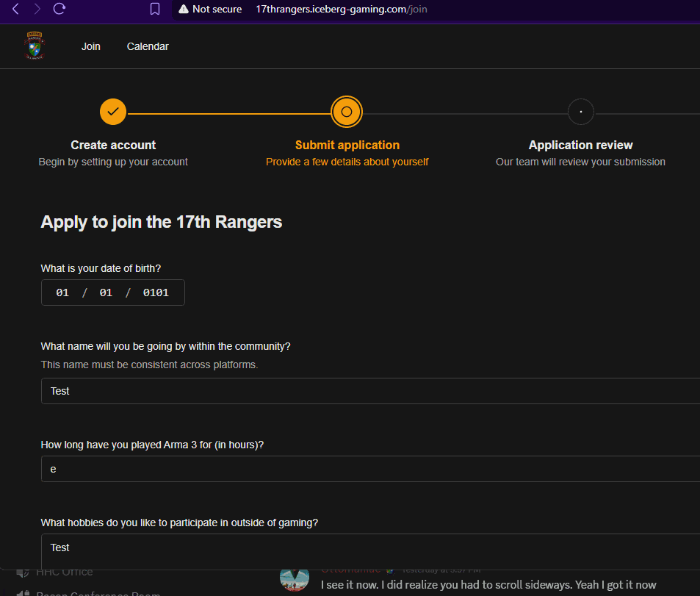Click the 17th Rangers logo
The image size is (700, 596).
(35, 46)
